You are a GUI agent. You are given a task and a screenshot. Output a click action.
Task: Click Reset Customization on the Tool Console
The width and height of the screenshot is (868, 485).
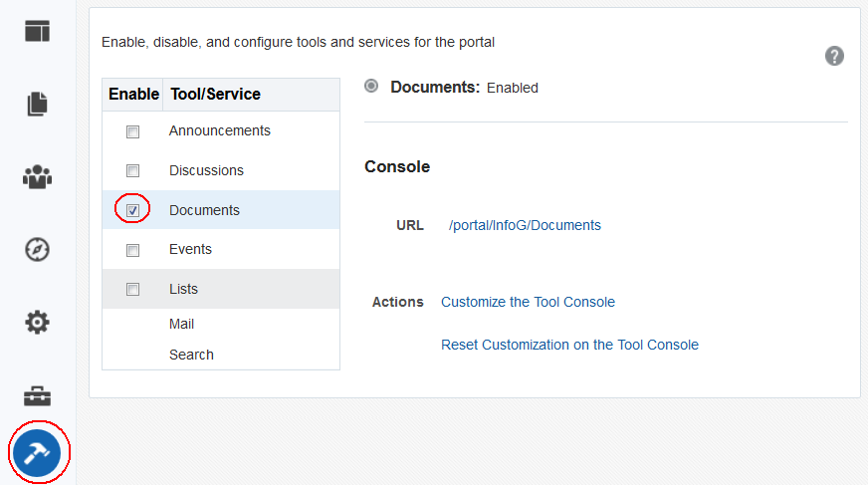pos(569,345)
